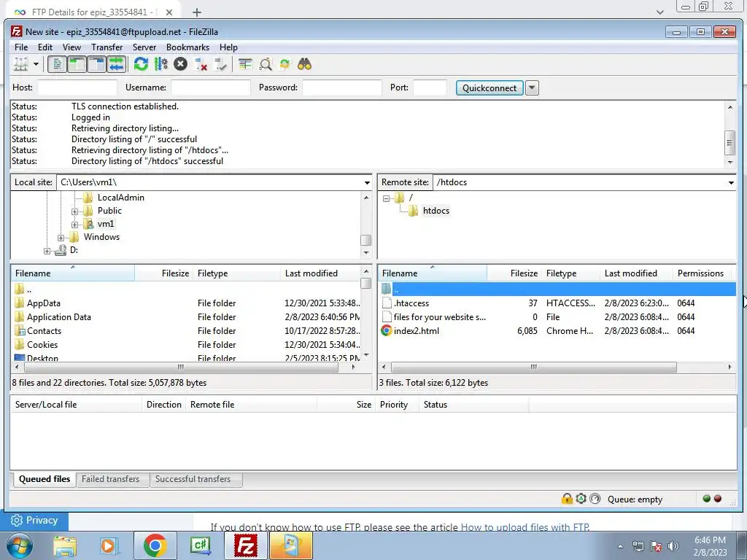This screenshot has height=560, width=747.
Task: Open the Site Manager dropdown arrow
Action: pyautogui.click(x=36, y=64)
